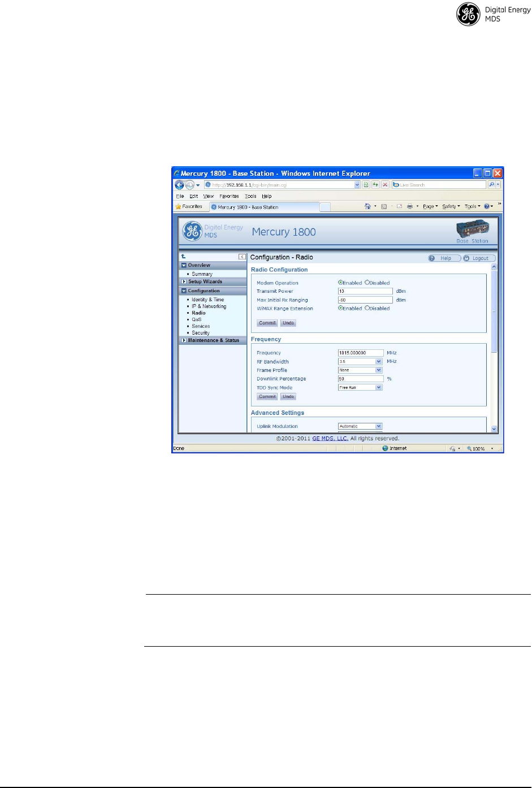Viewport: 532px width, 788px height.
Task: Open the File menu
Action: click(180, 196)
